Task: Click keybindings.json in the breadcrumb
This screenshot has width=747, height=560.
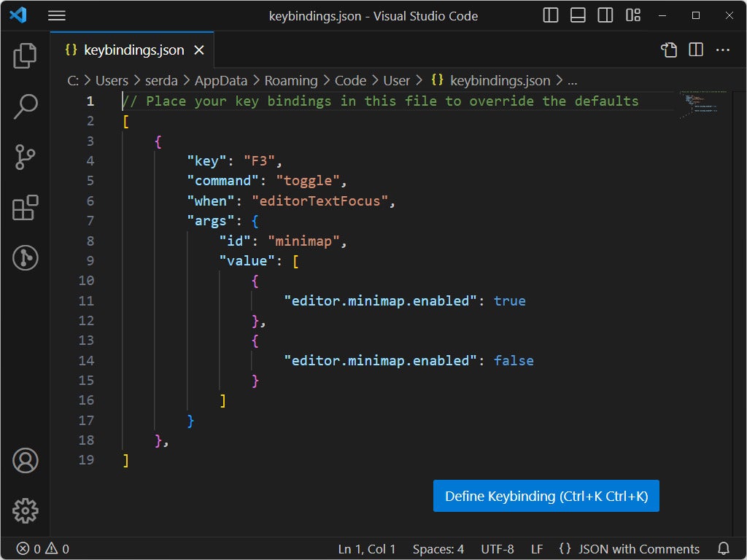Action: coord(500,80)
